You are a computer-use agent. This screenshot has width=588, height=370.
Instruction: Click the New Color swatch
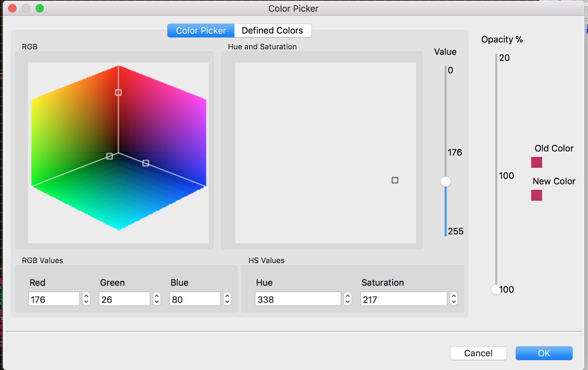click(x=536, y=195)
